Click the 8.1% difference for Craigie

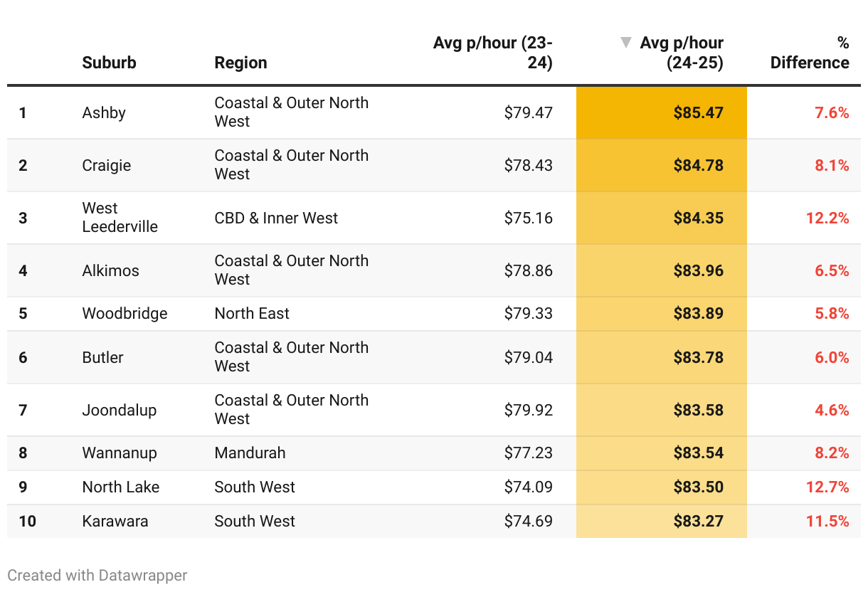pyautogui.click(x=832, y=165)
